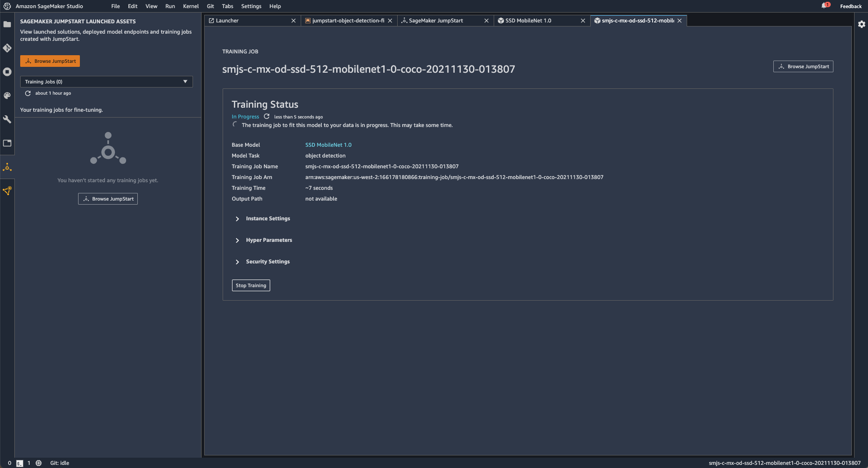Open Running Terminals and Kernels icon

pos(7,72)
